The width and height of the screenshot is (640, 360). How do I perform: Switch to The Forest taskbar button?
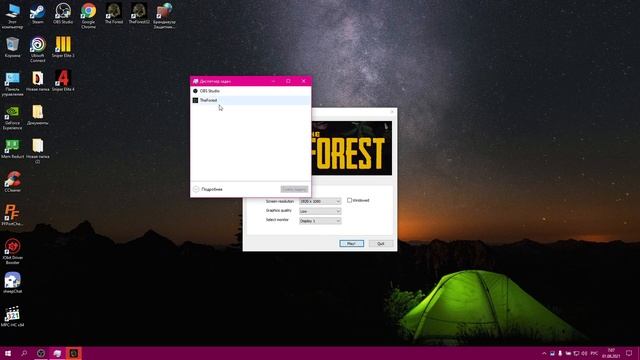[73, 353]
